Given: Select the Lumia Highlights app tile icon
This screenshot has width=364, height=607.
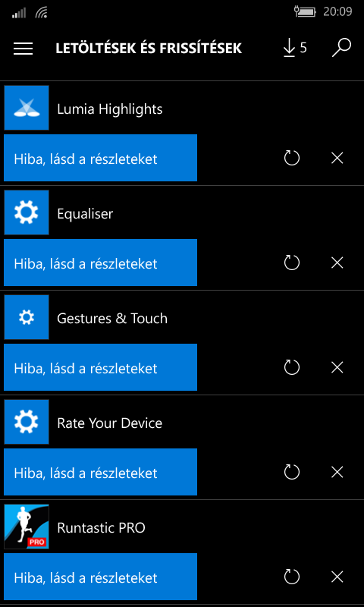Looking at the screenshot, I should tap(27, 108).
